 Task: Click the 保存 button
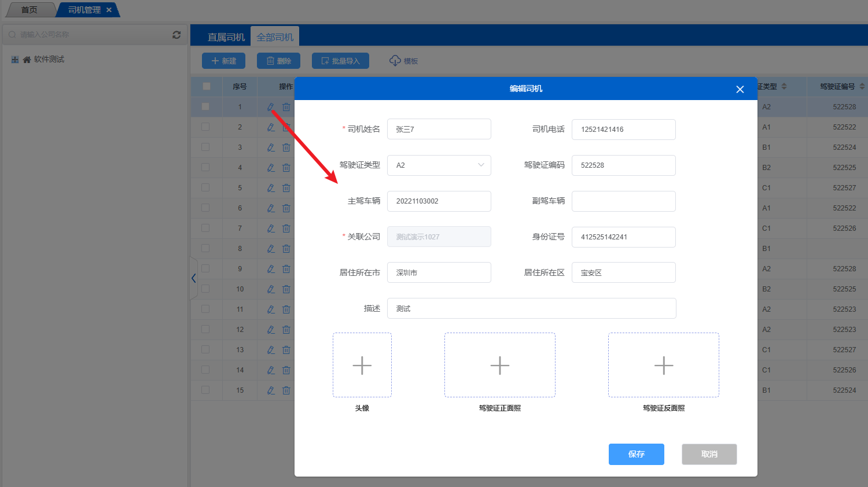636,454
